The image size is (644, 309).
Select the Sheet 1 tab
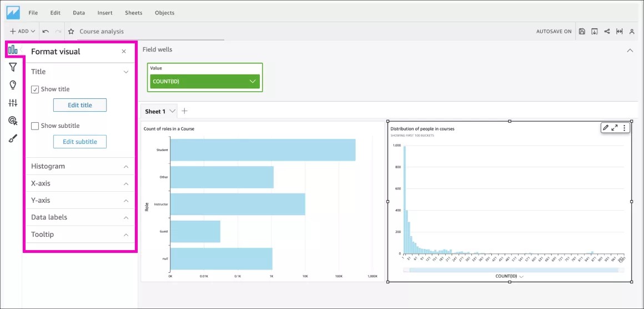(x=155, y=111)
